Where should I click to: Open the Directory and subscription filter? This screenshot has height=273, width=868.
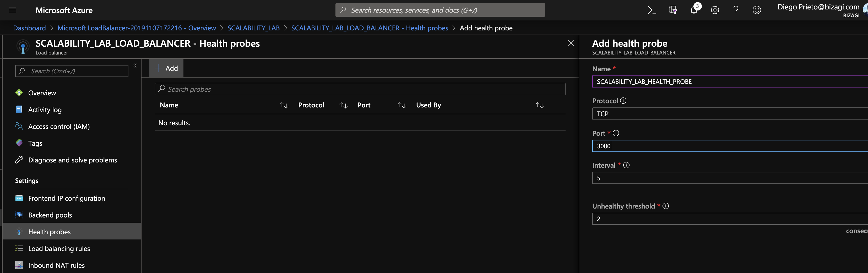coord(672,10)
